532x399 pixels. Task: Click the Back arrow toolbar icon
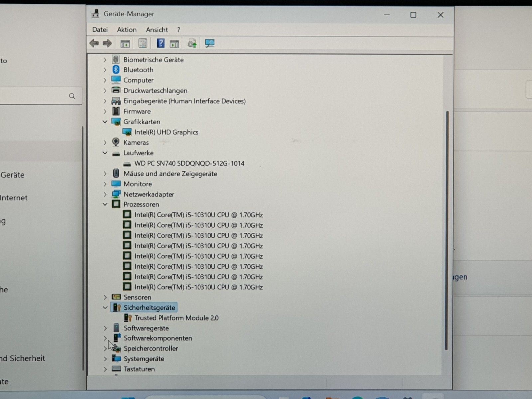[94, 43]
